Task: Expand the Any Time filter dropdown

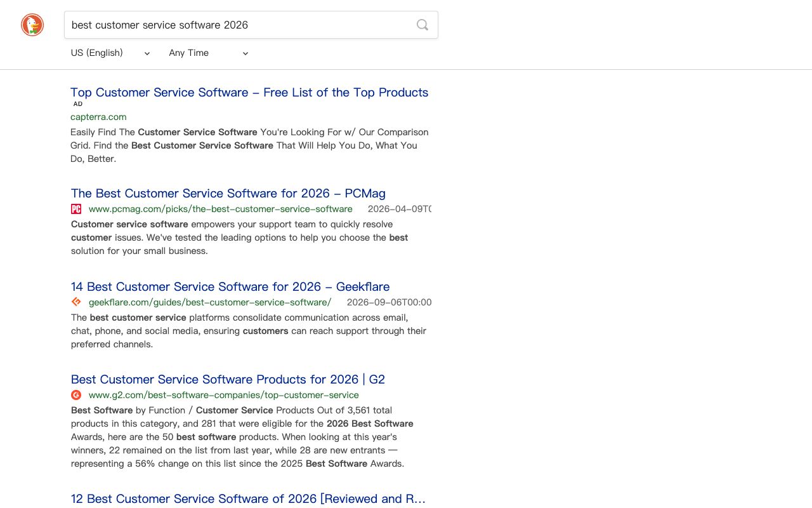Action: pyautogui.click(x=209, y=53)
